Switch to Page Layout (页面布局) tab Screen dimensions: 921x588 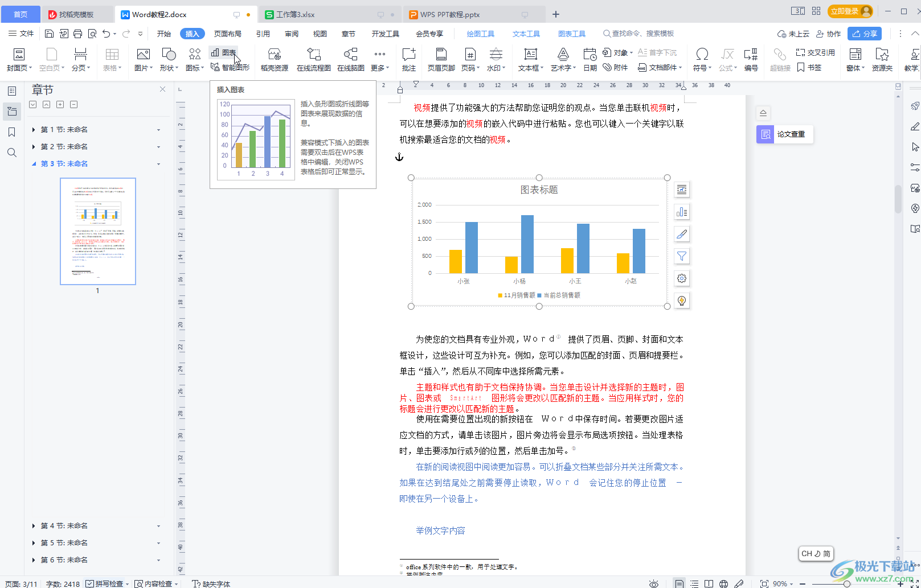tap(228, 34)
